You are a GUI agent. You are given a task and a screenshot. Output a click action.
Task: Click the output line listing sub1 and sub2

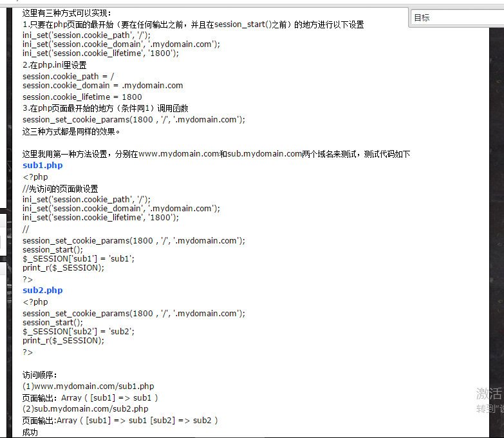click(x=120, y=421)
